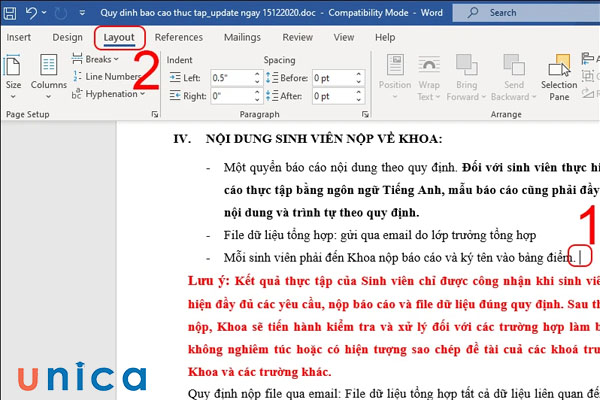
Task: Click the Indent Left icon label
Action: [x=185, y=78]
